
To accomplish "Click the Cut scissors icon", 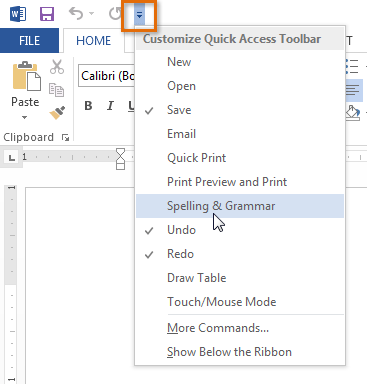I will pos(57,67).
